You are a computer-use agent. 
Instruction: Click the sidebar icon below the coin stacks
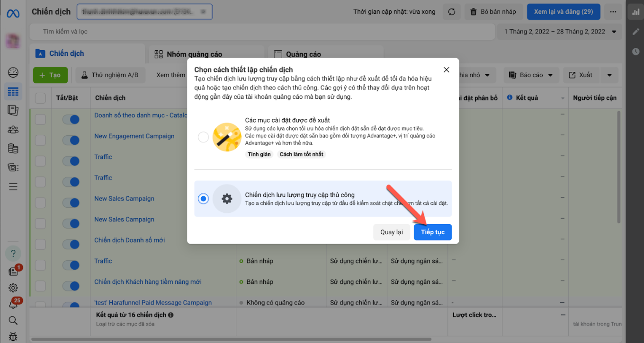click(x=13, y=167)
